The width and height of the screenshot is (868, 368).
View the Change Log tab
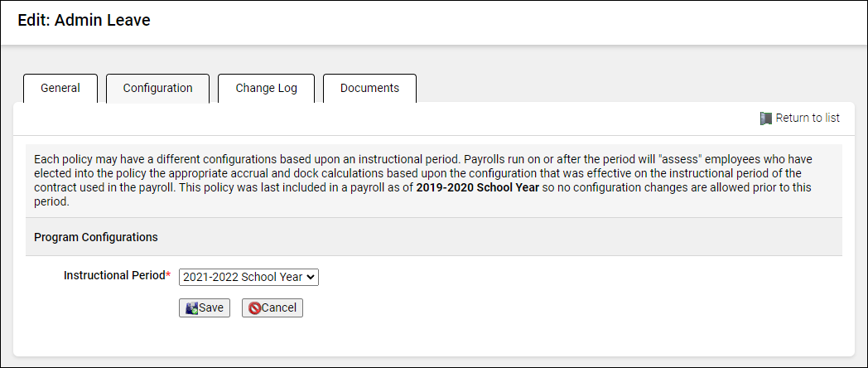[x=266, y=88]
